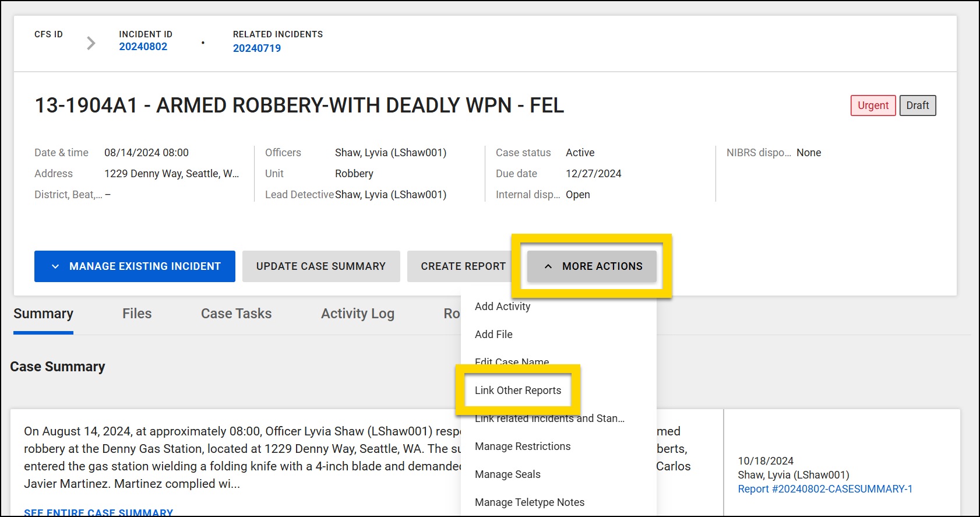Select Link related incidents menu item
The width and height of the screenshot is (980, 517).
[558, 418]
